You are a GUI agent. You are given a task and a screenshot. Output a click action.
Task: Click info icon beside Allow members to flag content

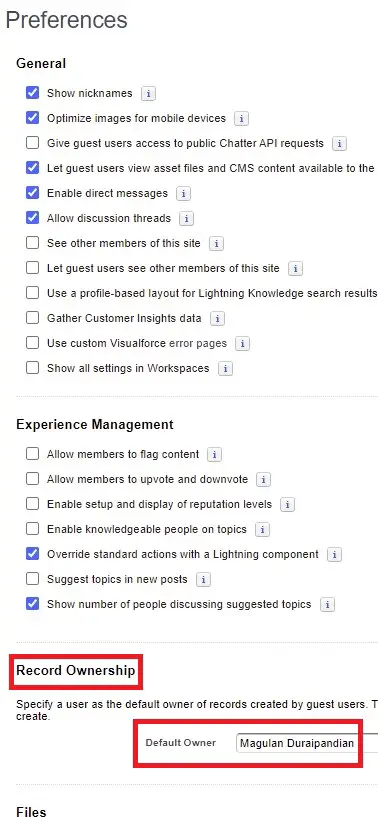pos(214,455)
